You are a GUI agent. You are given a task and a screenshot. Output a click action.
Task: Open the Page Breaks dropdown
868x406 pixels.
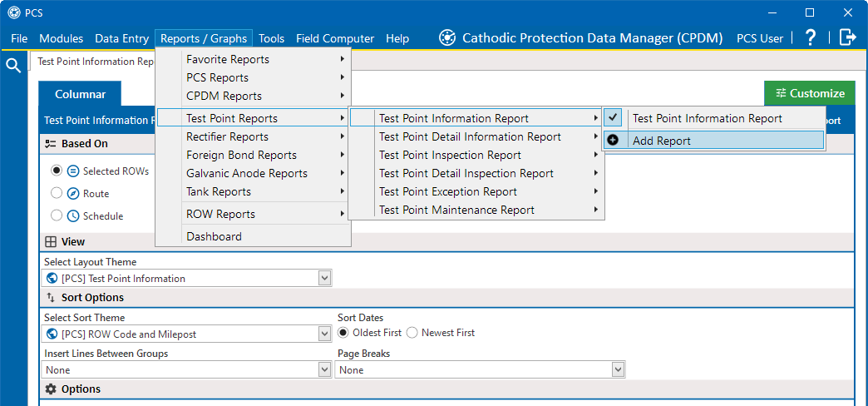(x=618, y=370)
